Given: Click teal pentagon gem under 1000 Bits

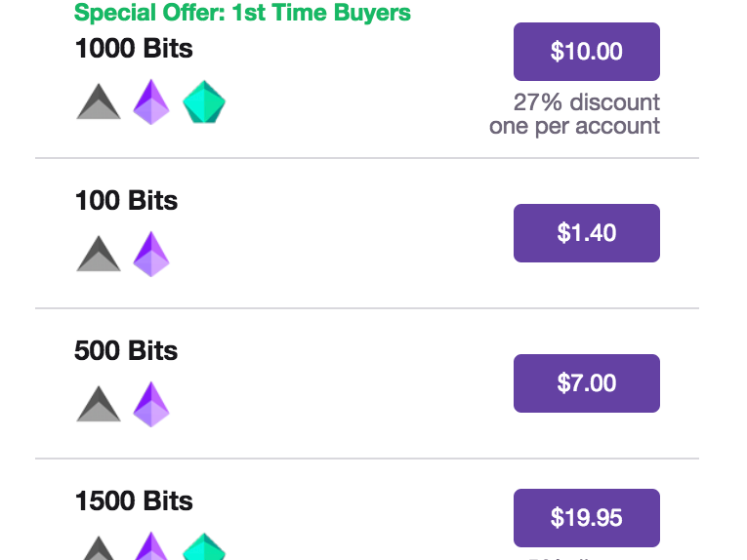Looking at the screenshot, I should pos(204,101).
